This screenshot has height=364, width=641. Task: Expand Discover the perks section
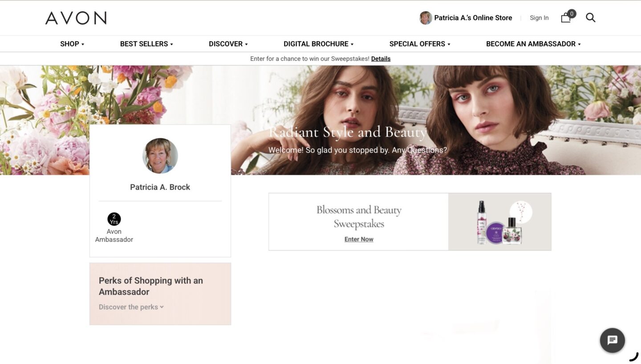point(131,307)
